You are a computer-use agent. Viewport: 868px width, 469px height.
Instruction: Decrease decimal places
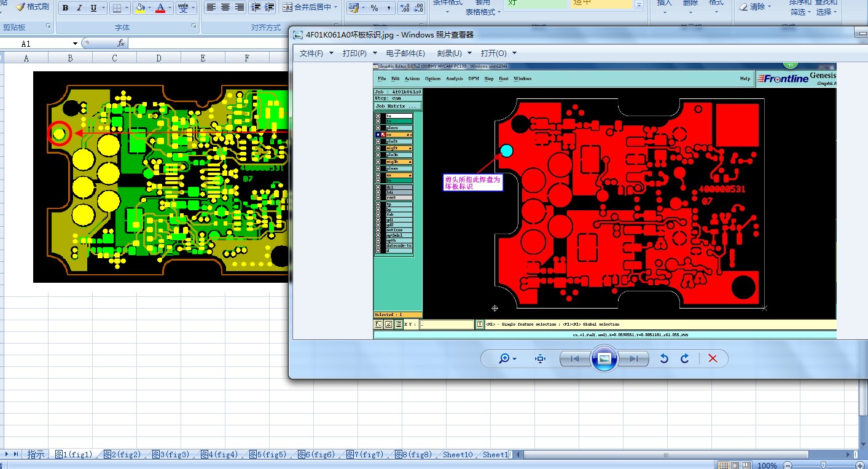[x=418, y=8]
